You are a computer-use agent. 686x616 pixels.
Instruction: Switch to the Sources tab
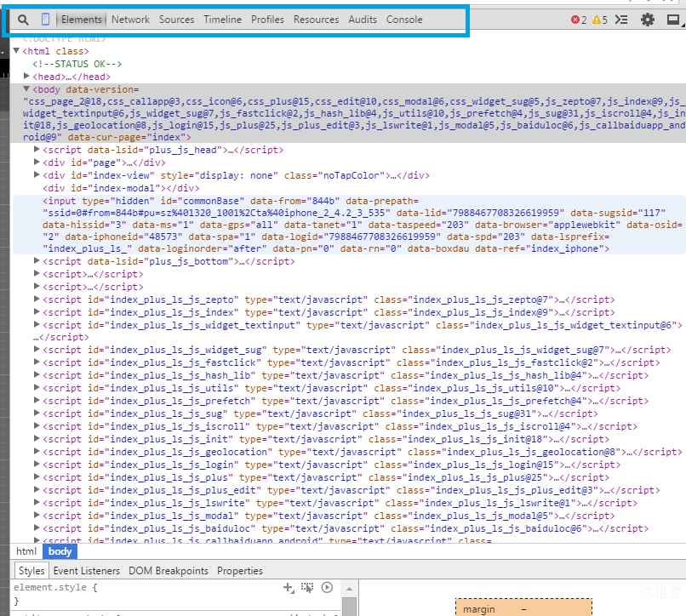176,20
